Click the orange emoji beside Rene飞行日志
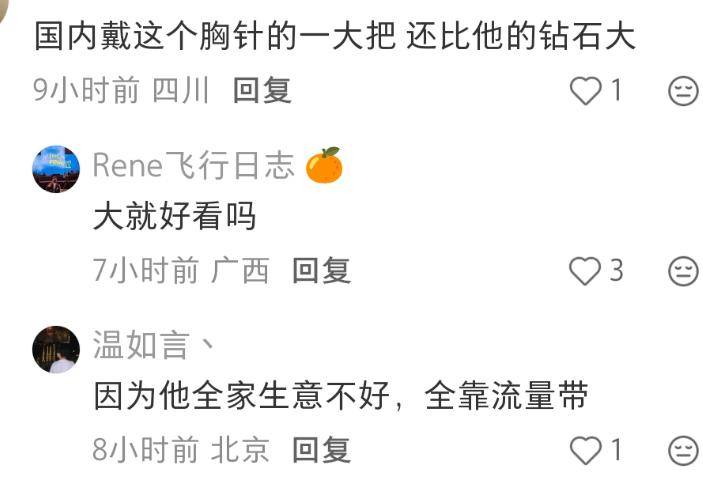Image resolution: width=703 pixels, height=479 pixels. point(324,165)
